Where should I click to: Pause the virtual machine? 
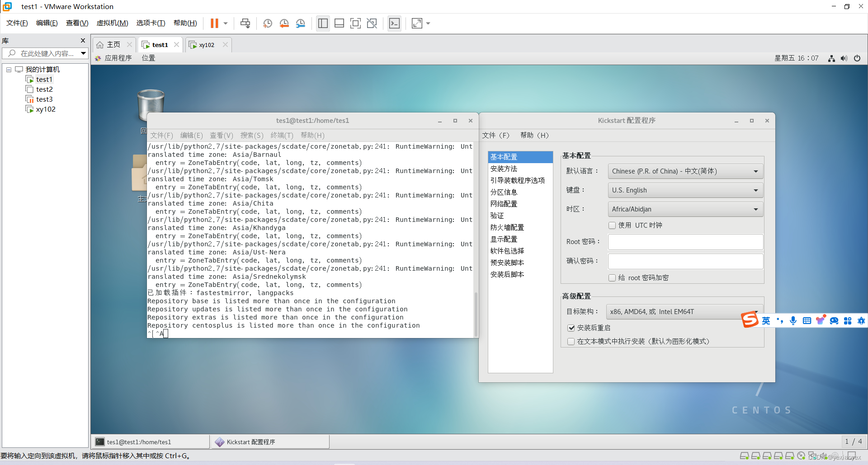coord(214,23)
